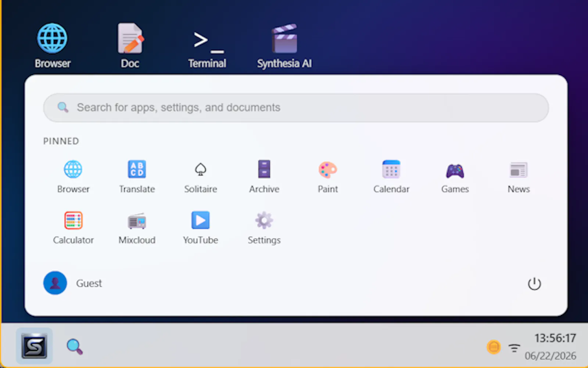
Task: Open the YouTube pinned app
Action: [200, 228]
